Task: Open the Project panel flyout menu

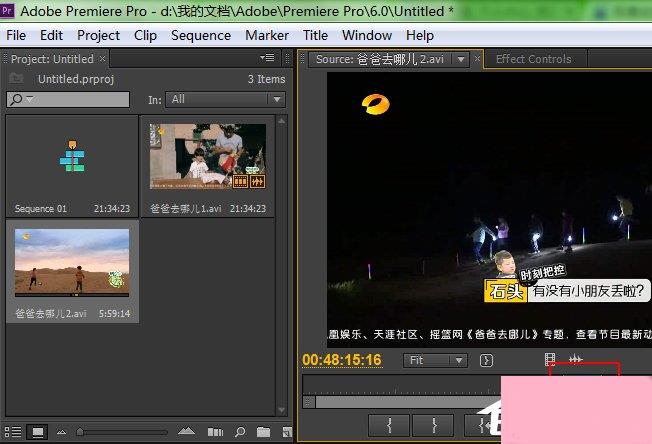Action: coord(267,58)
